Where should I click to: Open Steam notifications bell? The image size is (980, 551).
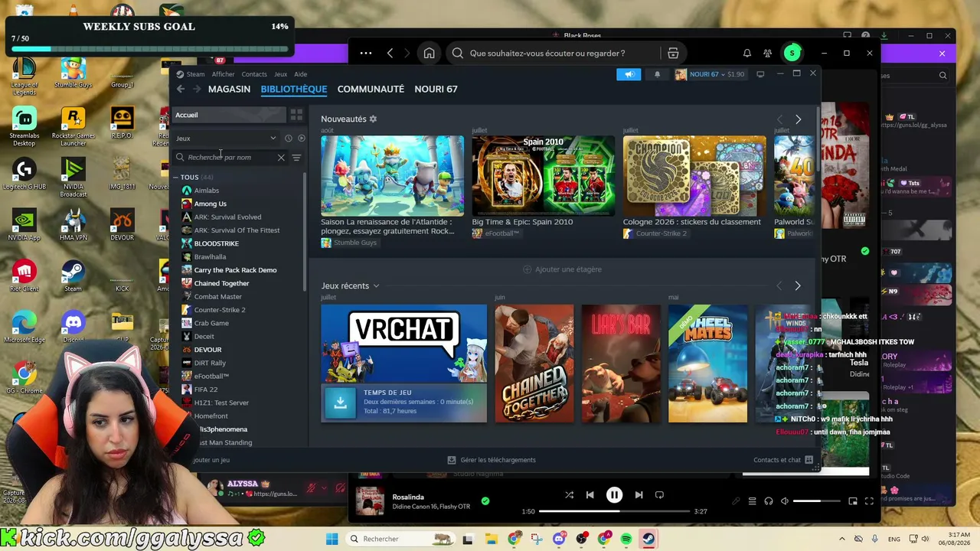coord(657,74)
